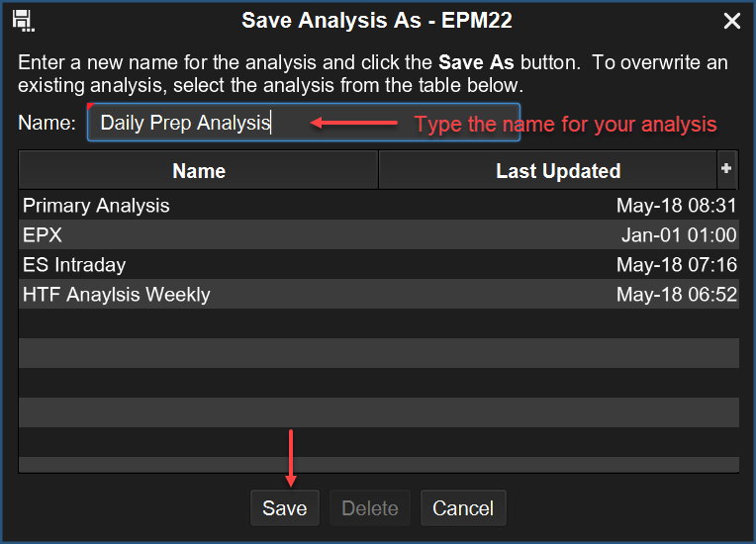Sort table by the Name column header
This screenshot has height=544, width=756.
click(199, 171)
